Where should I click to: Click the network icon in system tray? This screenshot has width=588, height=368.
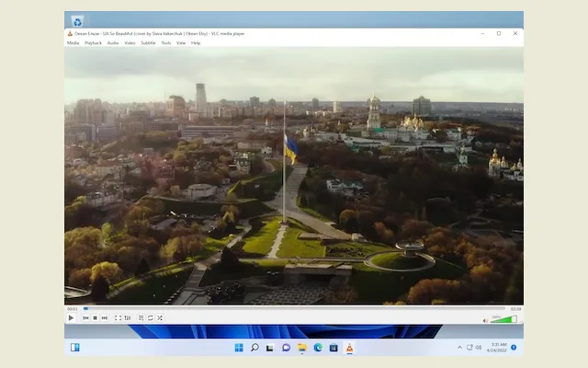(x=469, y=348)
